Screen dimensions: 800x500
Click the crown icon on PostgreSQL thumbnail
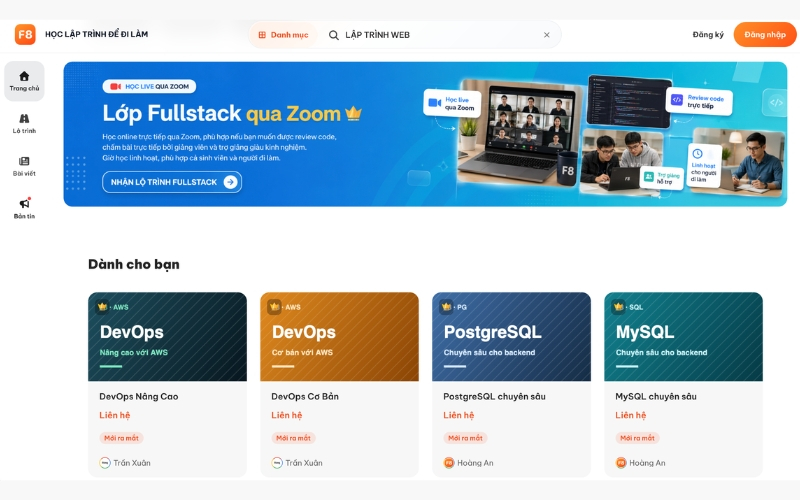click(x=446, y=307)
